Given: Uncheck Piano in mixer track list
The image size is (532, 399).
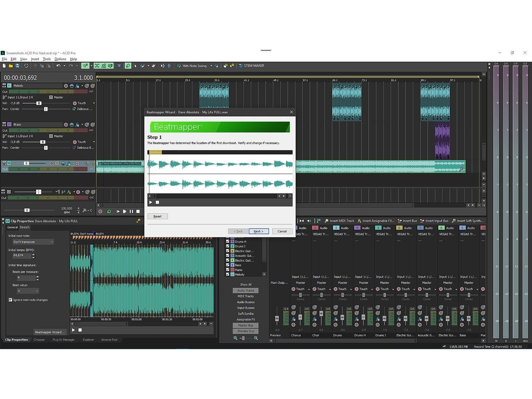Looking at the screenshot, I should [x=227, y=270].
